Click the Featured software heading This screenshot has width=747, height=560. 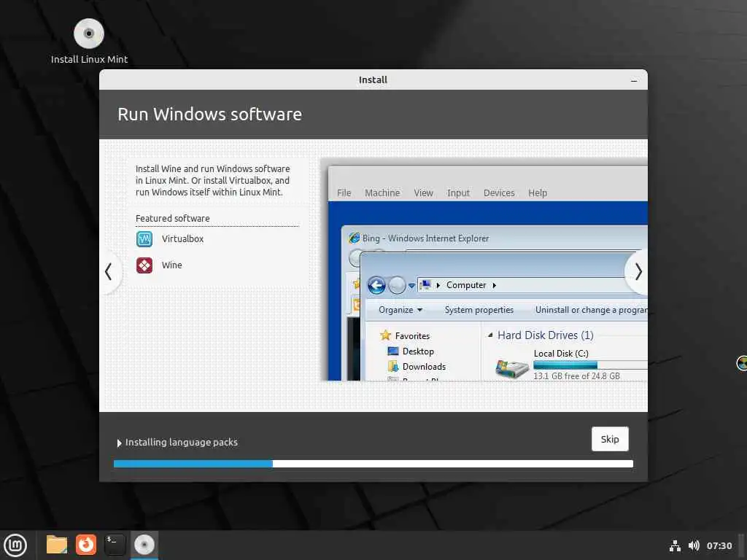click(172, 219)
